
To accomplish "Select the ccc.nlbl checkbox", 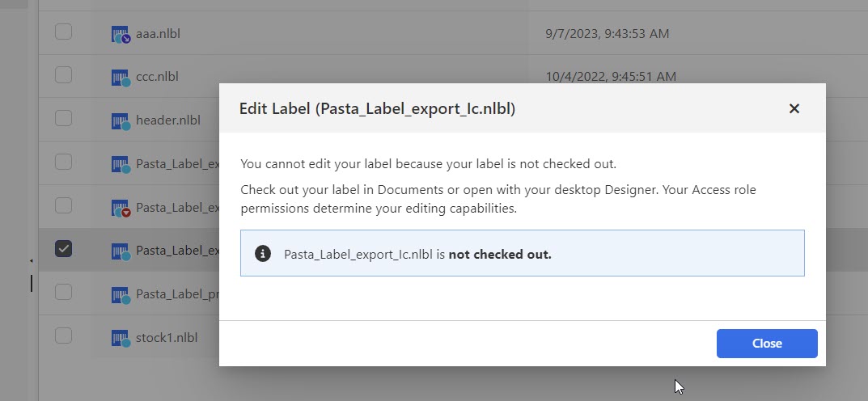I will coord(63,76).
